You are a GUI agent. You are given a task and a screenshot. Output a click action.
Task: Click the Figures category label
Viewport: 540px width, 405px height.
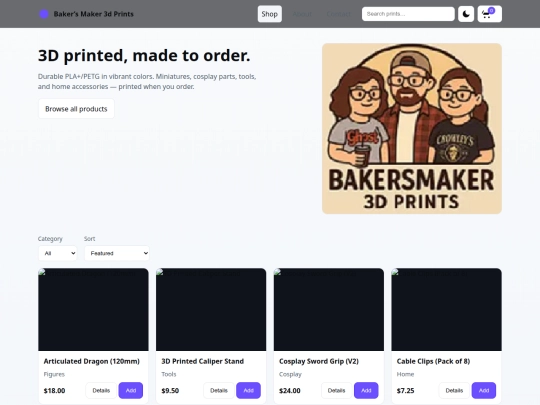[x=54, y=374]
